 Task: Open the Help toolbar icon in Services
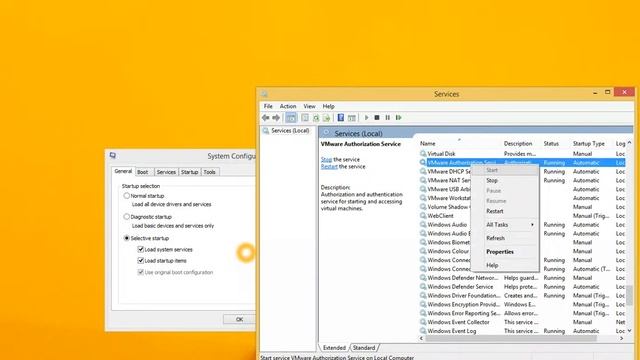coord(340,118)
